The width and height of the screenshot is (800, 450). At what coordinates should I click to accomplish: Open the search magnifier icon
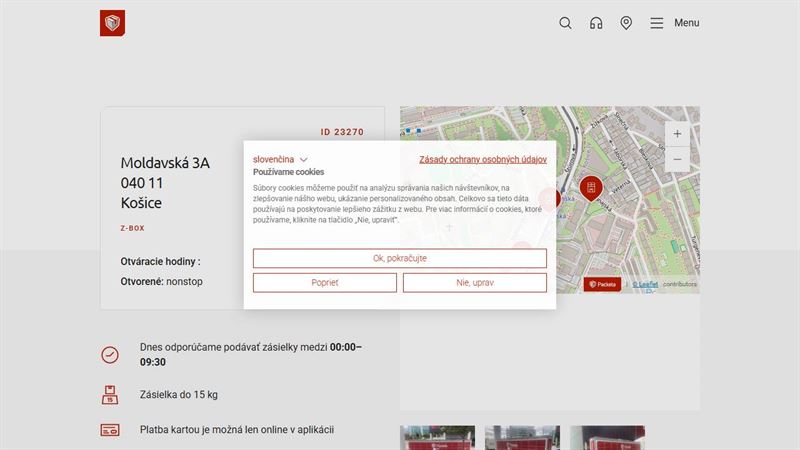pos(565,23)
